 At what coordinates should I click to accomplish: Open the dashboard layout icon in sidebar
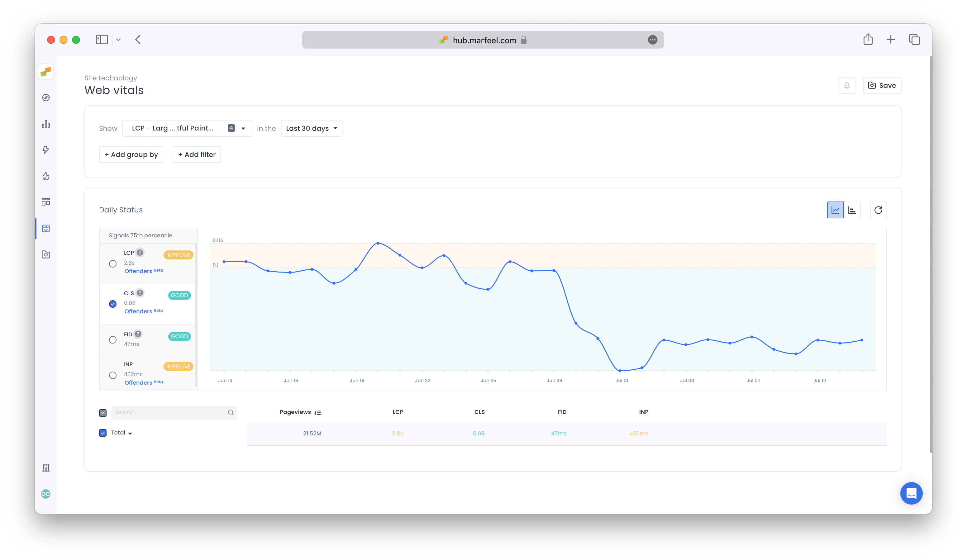point(46,202)
